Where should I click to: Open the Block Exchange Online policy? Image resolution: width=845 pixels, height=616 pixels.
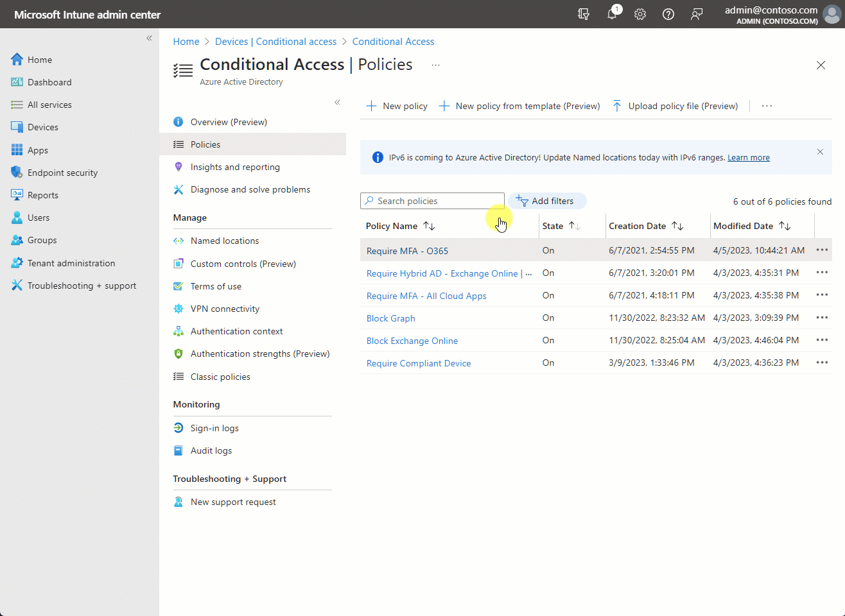pos(412,340)
